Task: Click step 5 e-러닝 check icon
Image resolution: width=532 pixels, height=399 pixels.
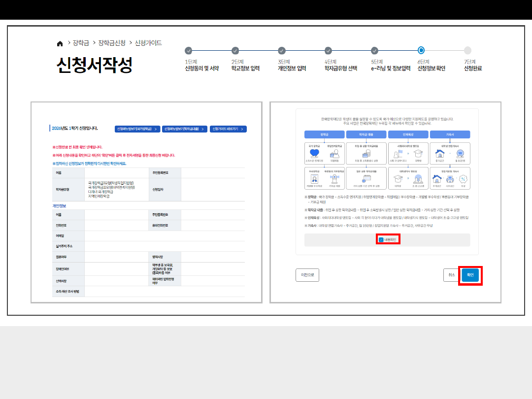Action: coord(374,50)
